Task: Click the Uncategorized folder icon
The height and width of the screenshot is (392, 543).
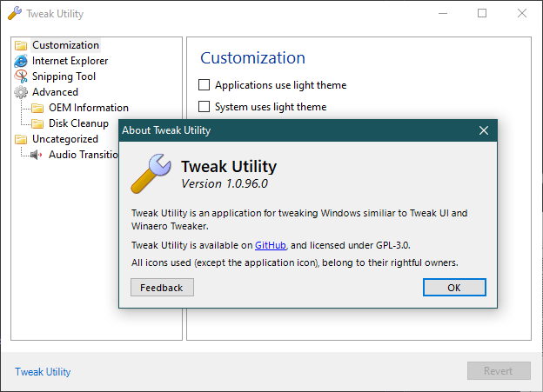Action: point(21,139)
